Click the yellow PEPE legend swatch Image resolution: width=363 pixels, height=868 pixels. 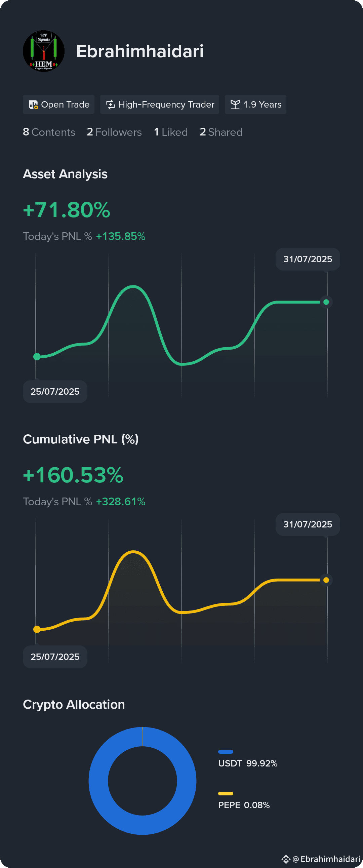[x=226, y=793]
